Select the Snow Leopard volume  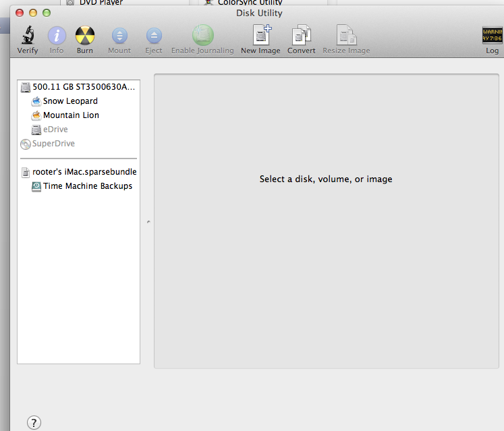(x=78, y=101)
